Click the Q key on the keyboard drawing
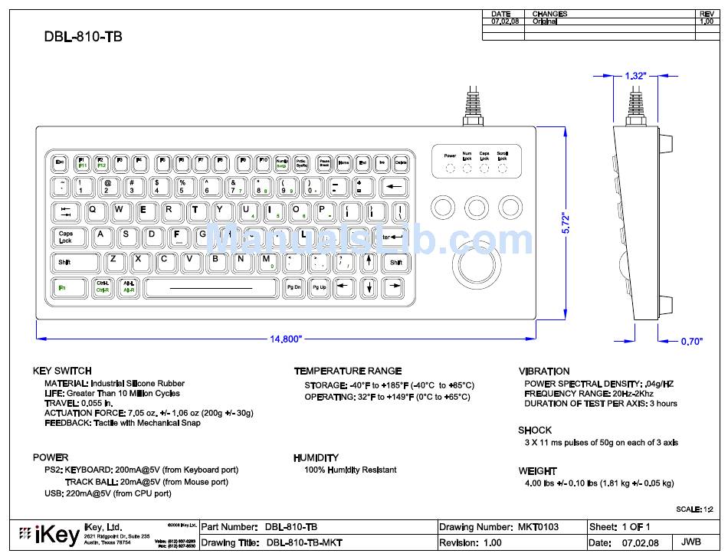This screenshot has height=560, width=728. click(96, 211)
